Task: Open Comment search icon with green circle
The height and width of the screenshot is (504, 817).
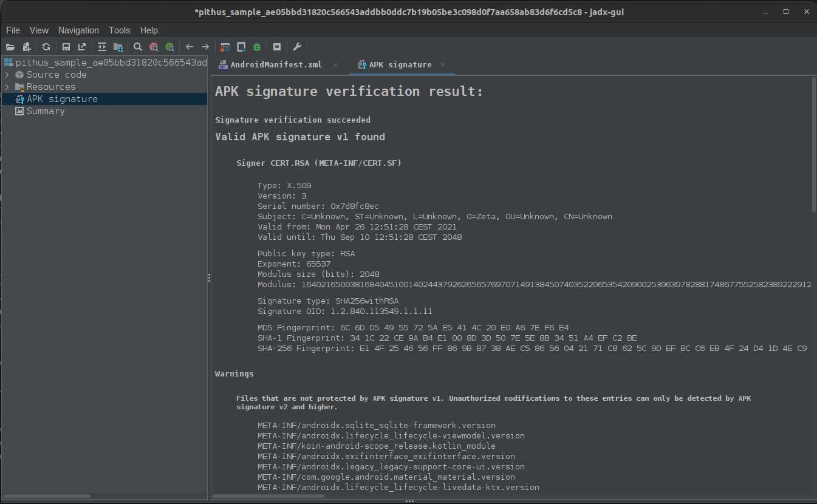Action: [169, 47]
